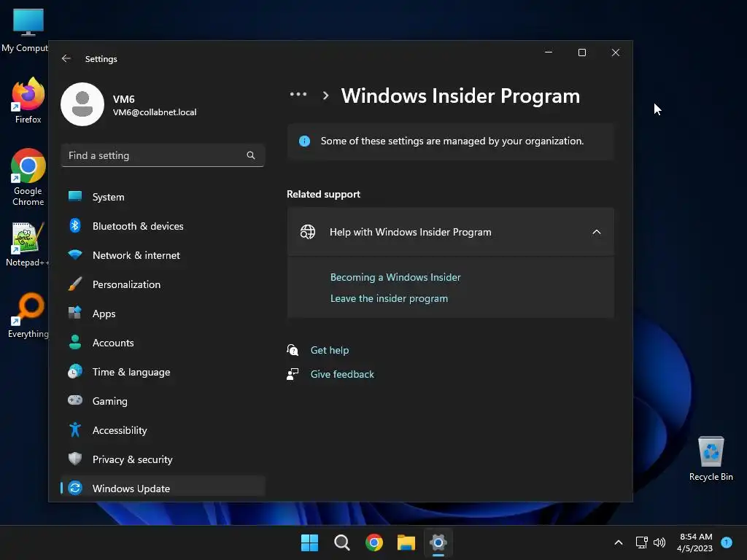Minimize the Settings window
This screenshot has height=560, width=747.
point(549,52)
